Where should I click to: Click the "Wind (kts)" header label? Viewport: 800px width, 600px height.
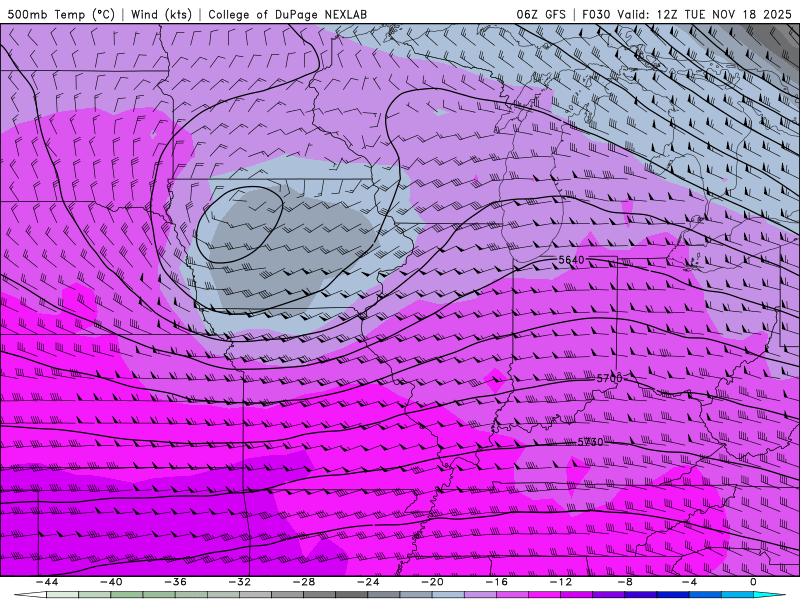pos(161,15)
